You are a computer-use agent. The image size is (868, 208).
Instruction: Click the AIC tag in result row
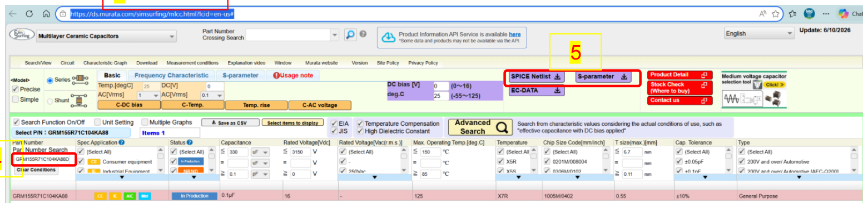tap(130, 196)
